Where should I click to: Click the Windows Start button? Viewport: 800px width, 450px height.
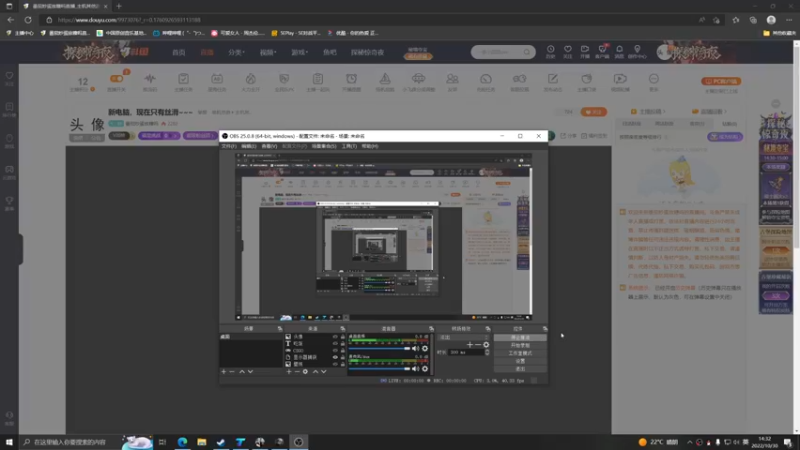(x=9, y=442)
